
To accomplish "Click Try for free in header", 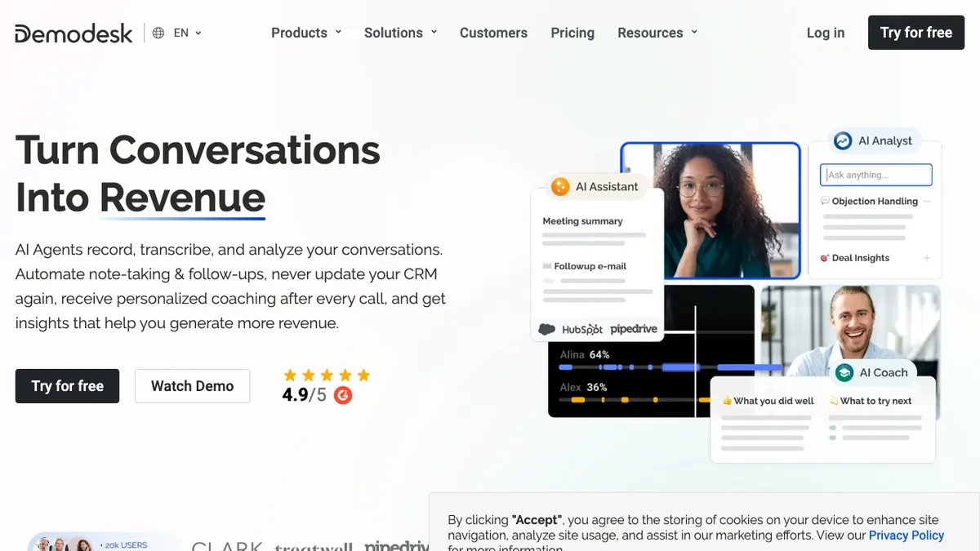I will [x=916, y=33].
